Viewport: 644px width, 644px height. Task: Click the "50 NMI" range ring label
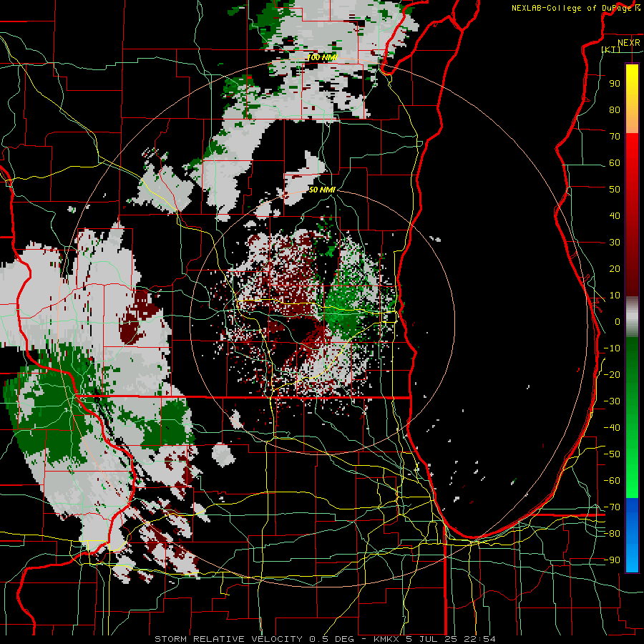coord(323,190)
